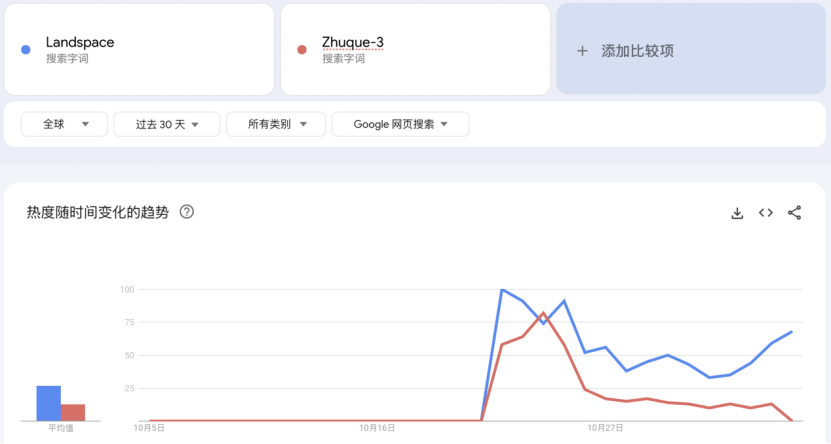Screen dimensions: 831x444
Task: Click the 10月16日 date label on axis
Action: coord(376,428)
